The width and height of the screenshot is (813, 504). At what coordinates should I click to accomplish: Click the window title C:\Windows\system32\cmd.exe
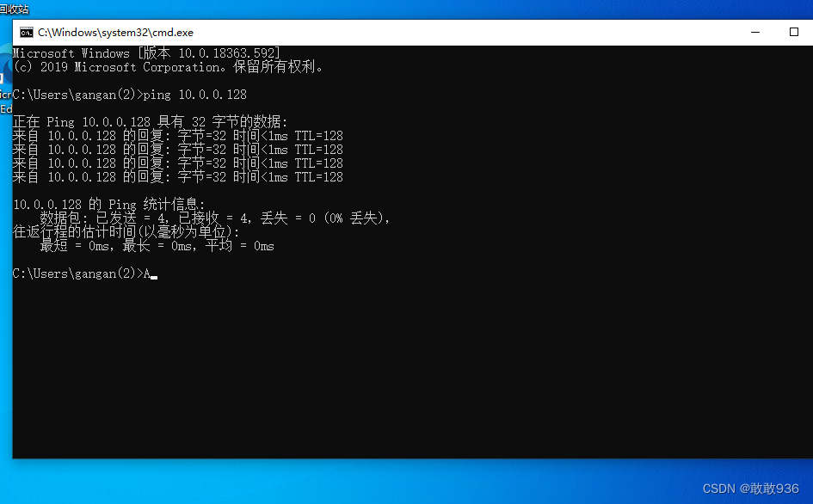click(x=115, y=33)
